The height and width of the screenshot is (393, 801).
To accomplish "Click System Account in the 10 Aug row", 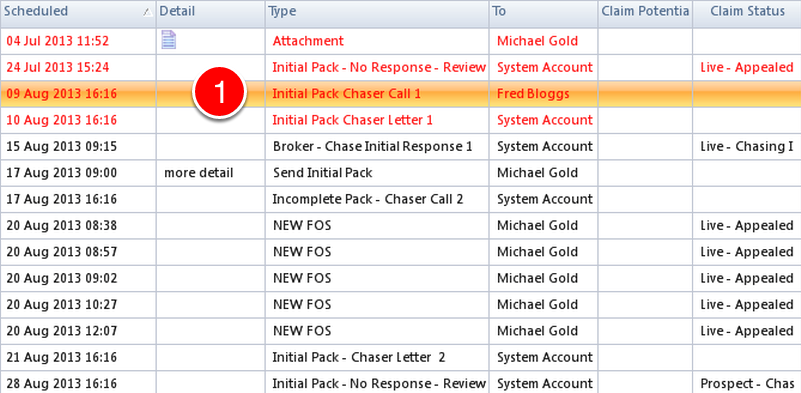I will point(545,120).
